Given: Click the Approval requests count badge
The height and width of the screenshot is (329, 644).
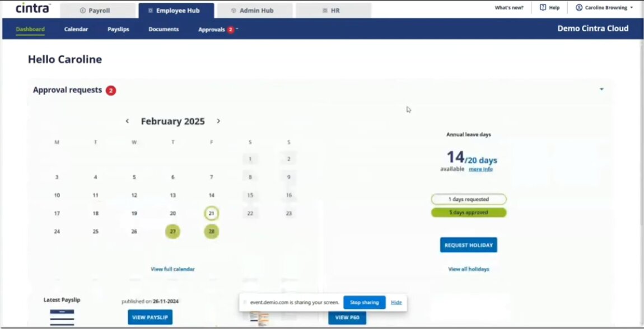Looking at the screenshot, I should coord(111,90).
